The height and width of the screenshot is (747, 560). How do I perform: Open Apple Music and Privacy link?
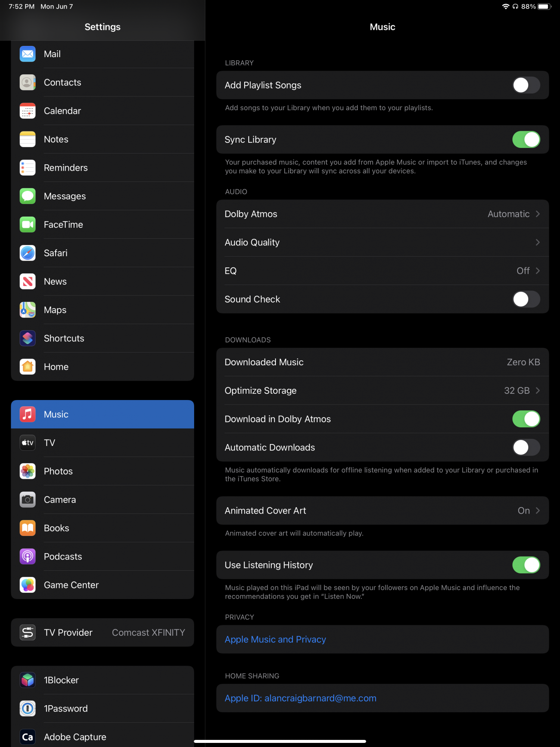(x=276, y=639)
